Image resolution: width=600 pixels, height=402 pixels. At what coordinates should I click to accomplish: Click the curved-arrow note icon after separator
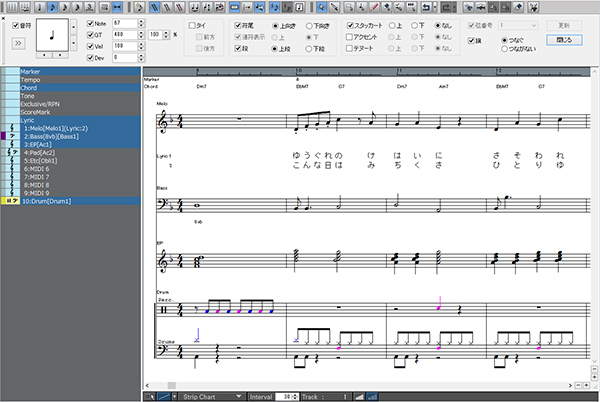click(139, 7)
